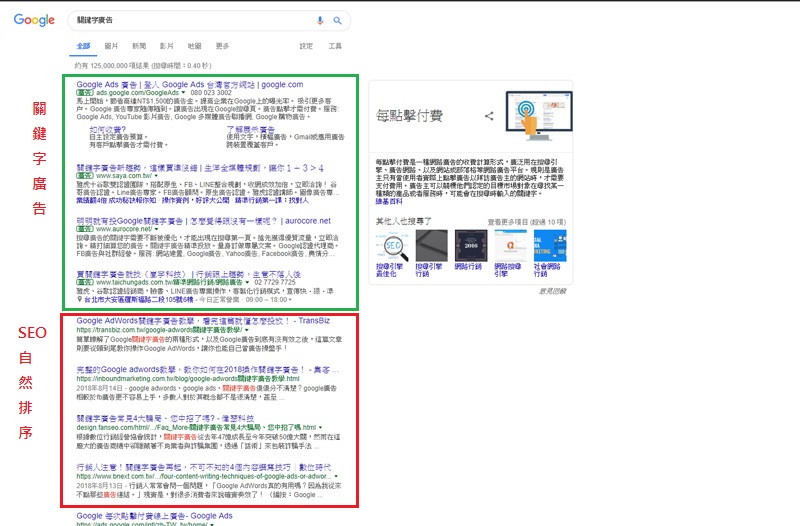Open Google 每次點擊付費線上廣告 result
Screen dimensions: 800x526
(155, 516)
